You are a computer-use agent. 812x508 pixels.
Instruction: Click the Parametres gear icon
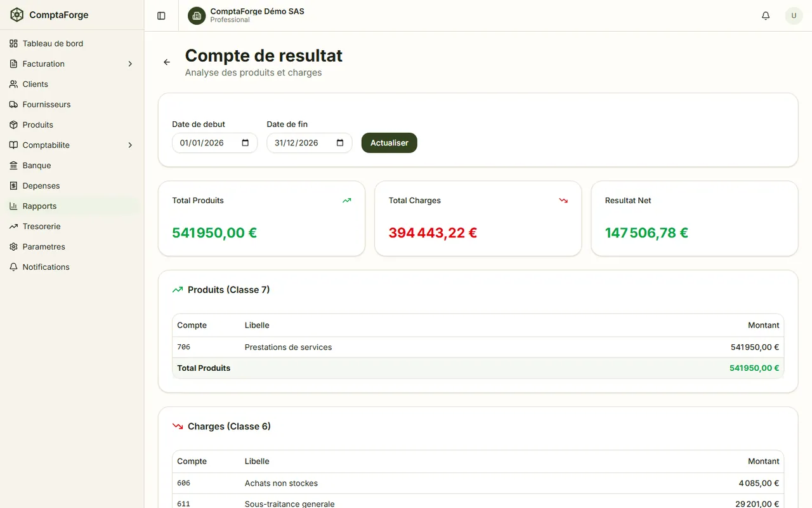coord(14,247)
